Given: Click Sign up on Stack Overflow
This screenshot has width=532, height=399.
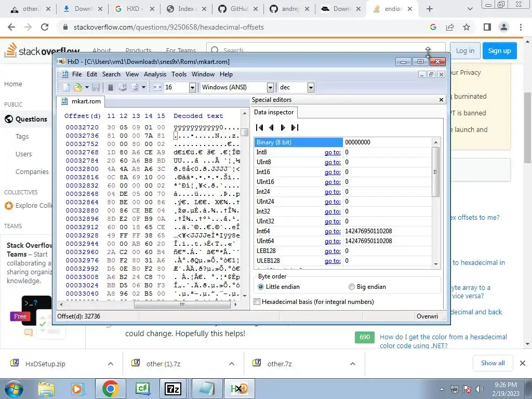Looking at the screenshot, I should coord(499,50).
